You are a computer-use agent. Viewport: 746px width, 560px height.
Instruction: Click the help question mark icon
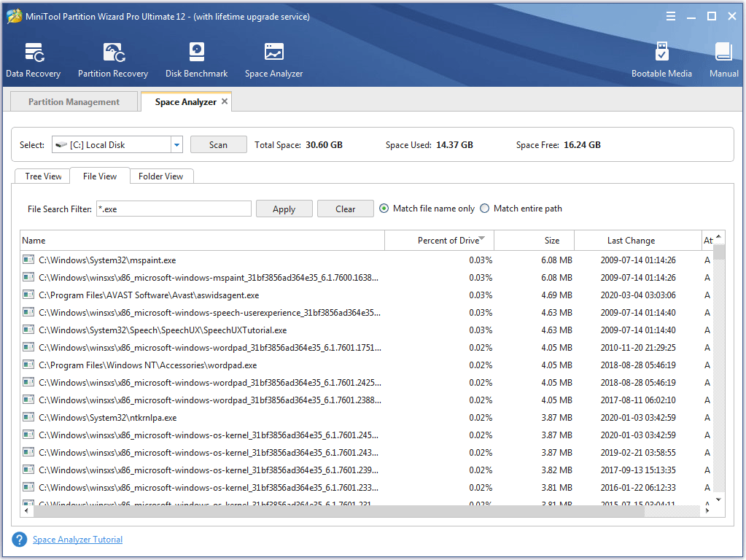point(18,540)
